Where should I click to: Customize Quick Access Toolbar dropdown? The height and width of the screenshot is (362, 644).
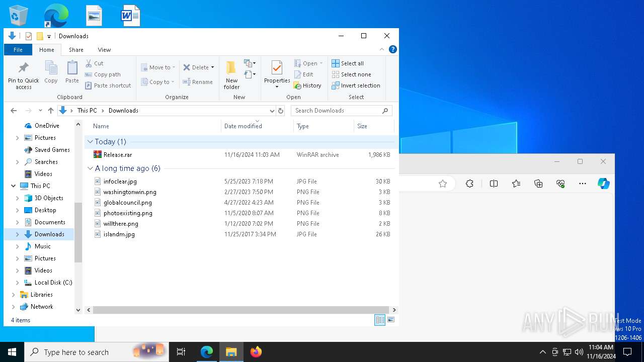(x=49, y=36)
